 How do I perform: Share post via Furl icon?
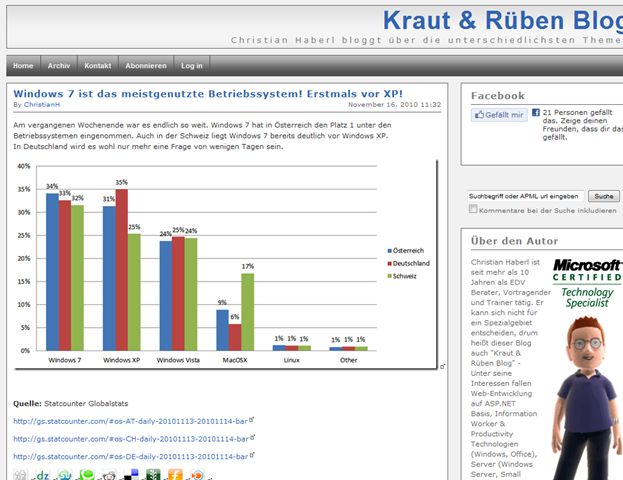175,475
